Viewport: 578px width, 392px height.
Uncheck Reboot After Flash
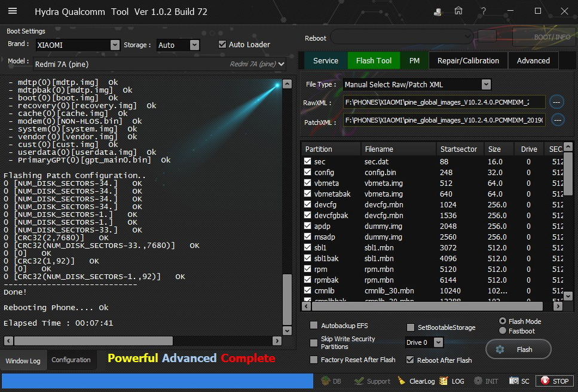click(x=410, y=360)
